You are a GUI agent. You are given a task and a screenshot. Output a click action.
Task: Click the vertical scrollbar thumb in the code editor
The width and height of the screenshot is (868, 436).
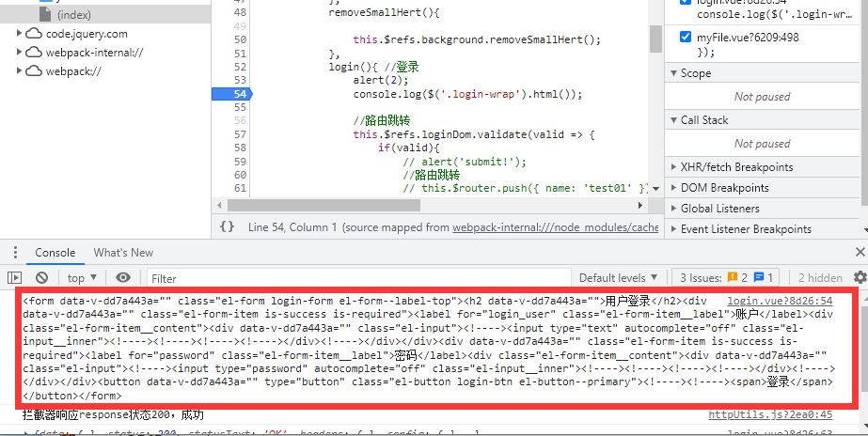656,39
